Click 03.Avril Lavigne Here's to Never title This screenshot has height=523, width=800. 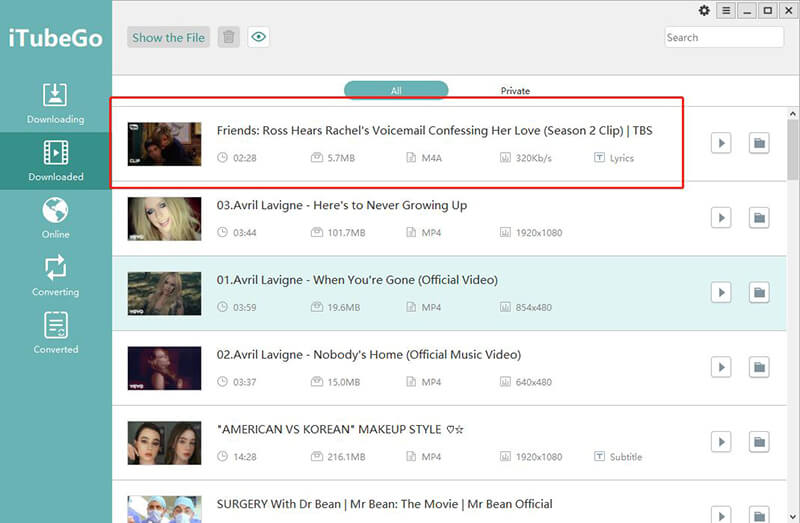click(342, 205)
